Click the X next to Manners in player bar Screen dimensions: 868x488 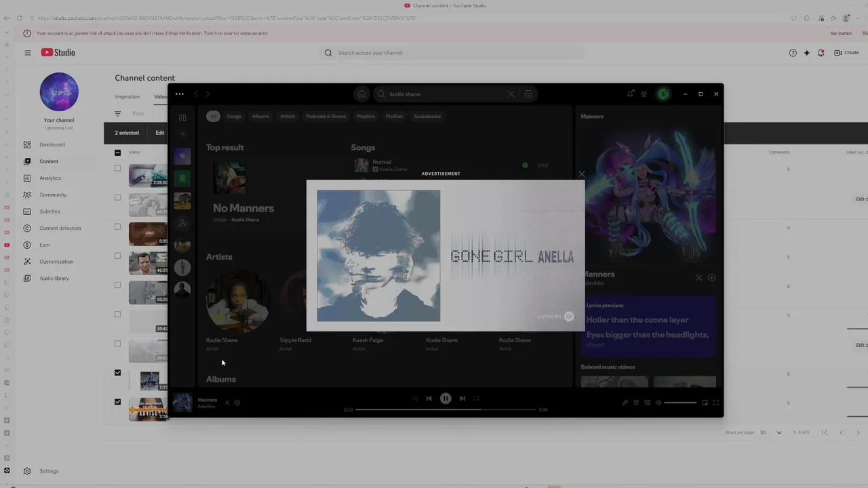point(227,403)
